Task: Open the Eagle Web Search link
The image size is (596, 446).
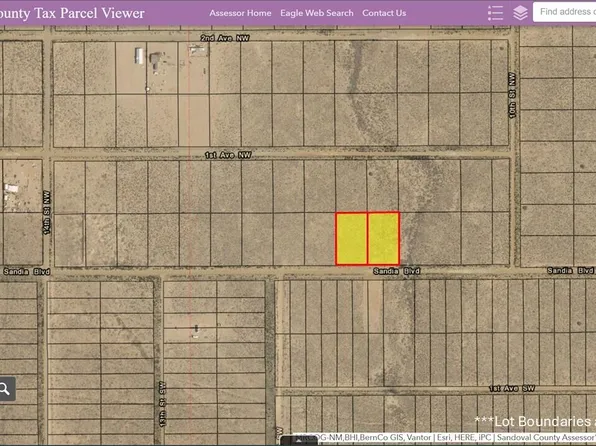Action: point(317,13)
